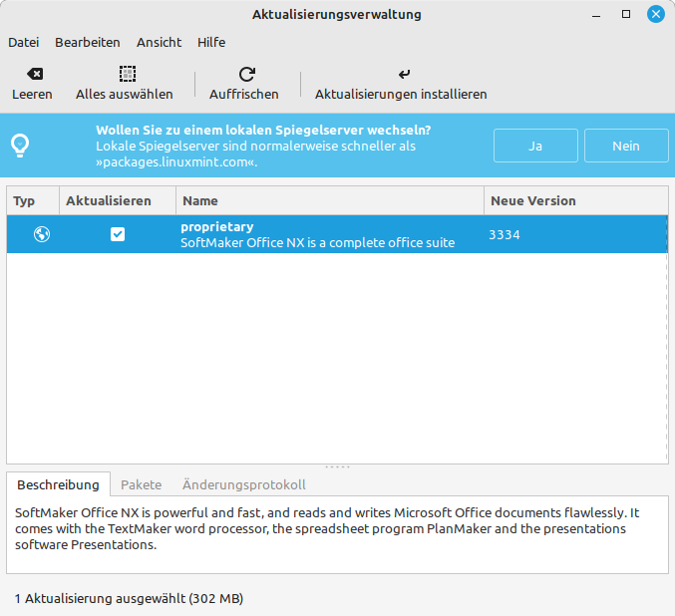This screenshot has width=675, height=616.
Task: Uncheck the update checkbox for SoftMaker Office
Action: coord(118,234)
